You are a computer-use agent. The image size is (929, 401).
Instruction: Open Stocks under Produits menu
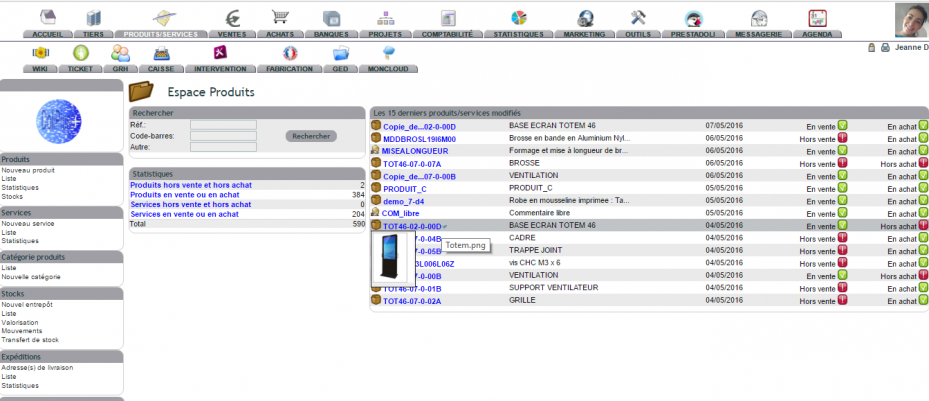[12, 196]
